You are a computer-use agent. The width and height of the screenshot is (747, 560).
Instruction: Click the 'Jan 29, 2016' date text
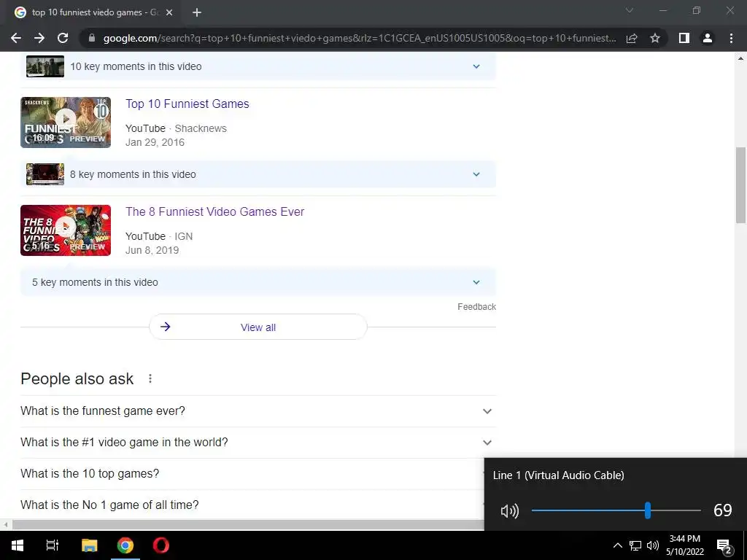(x=155, y=142)
